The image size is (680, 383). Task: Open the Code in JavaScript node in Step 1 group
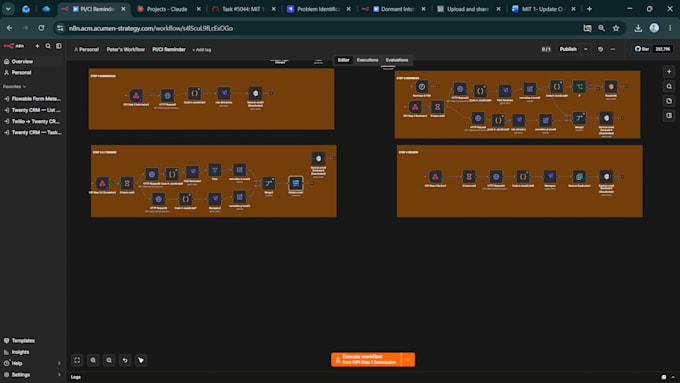(194, 93)
